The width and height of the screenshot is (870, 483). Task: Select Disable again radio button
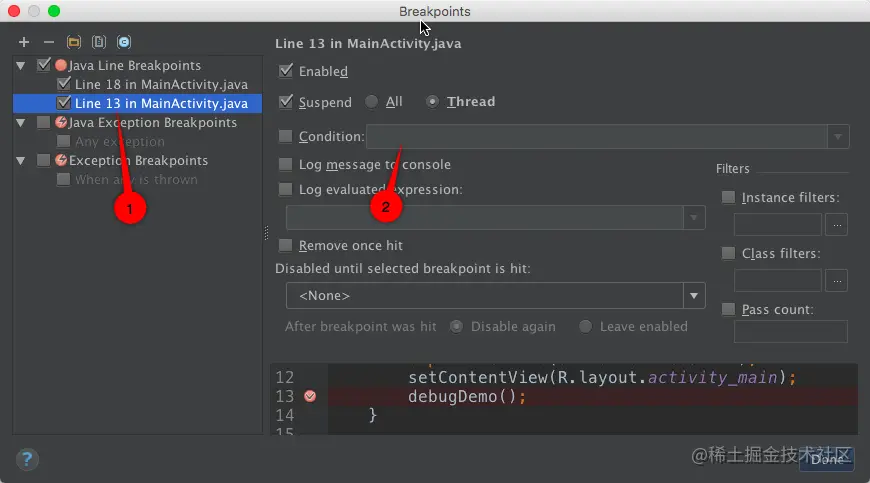456,327
